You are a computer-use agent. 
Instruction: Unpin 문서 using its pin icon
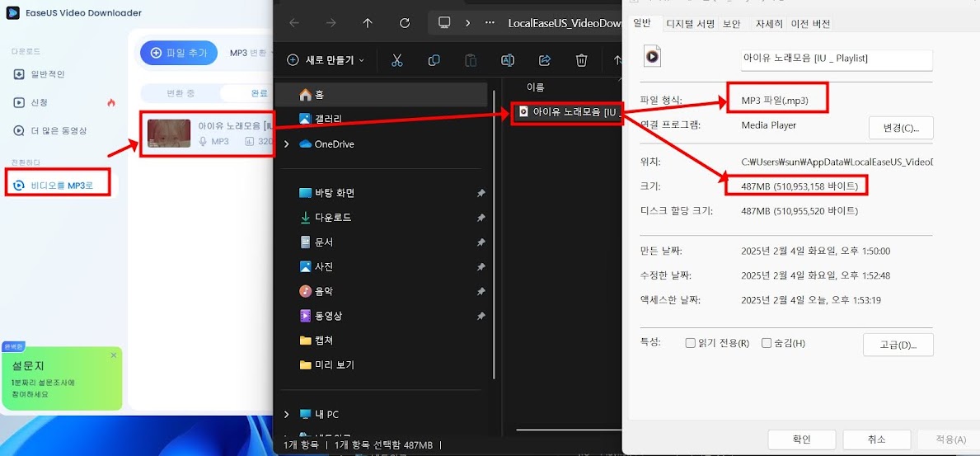tap(481, 242)
